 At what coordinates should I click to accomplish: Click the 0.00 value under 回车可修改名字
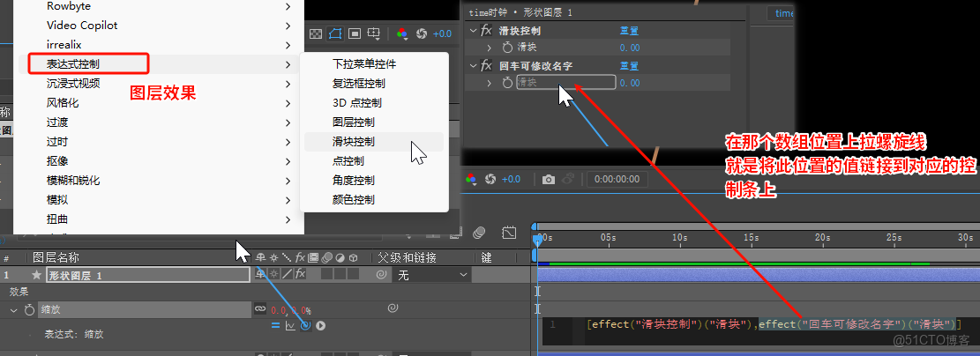pyautogui.click(x=630, y=83)
